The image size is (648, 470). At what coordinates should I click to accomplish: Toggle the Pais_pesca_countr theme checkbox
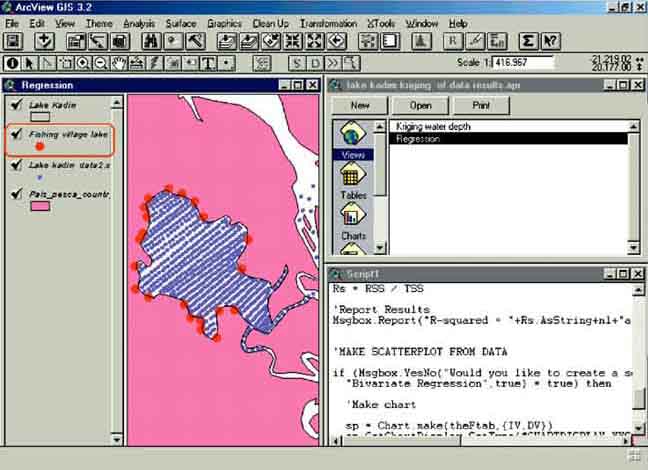tap(15, 194)
